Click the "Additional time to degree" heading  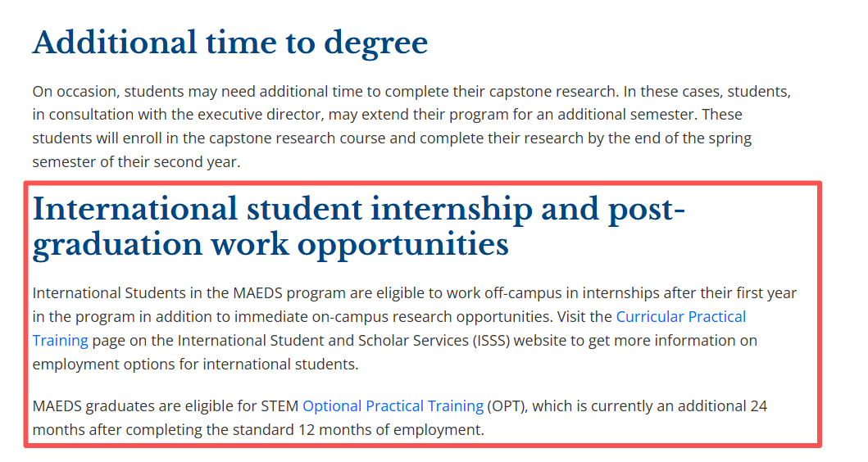[230, 43]
